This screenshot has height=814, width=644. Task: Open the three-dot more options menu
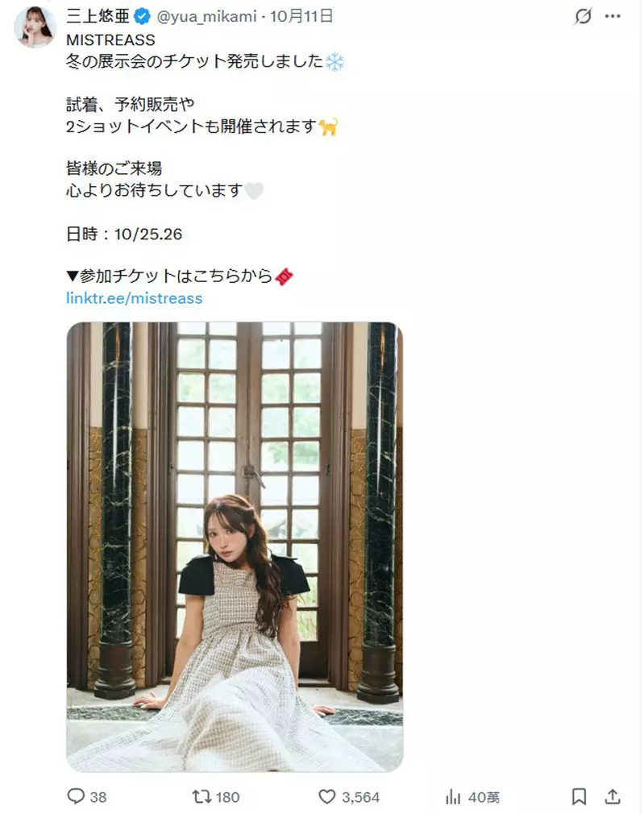click(x=613, y=16)
